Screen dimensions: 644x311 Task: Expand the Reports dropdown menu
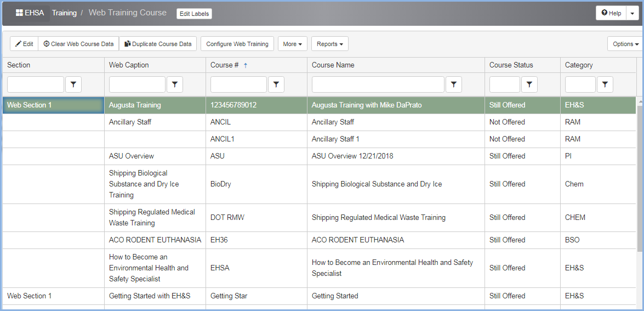tap(330, 44)
